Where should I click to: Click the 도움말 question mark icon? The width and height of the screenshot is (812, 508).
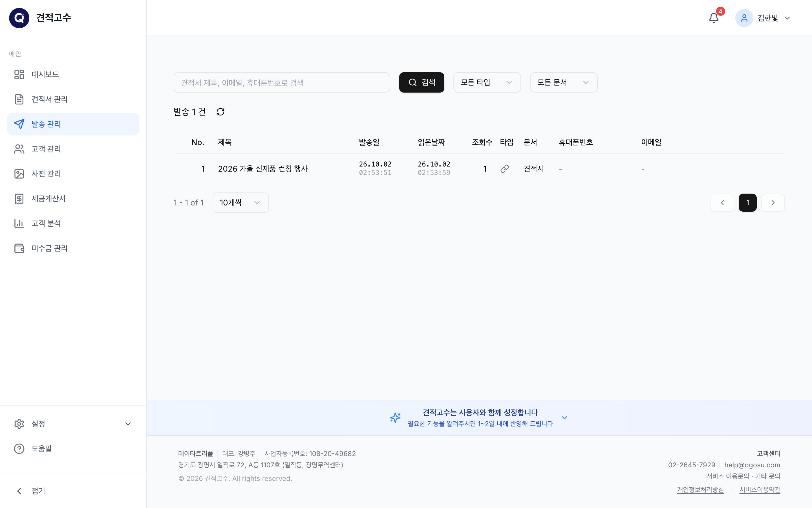point(19,449)
